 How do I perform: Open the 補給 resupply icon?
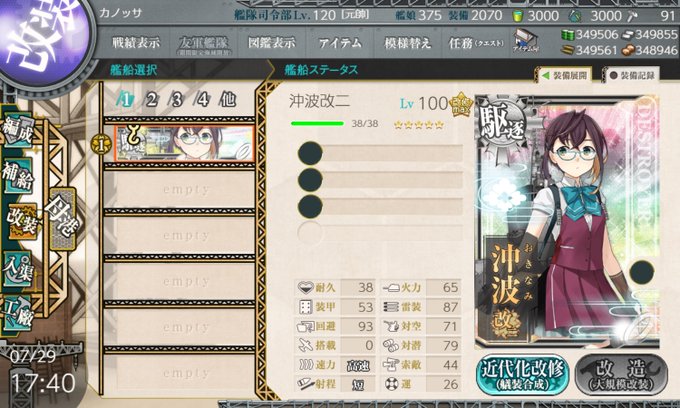click(x=17, y=177)
